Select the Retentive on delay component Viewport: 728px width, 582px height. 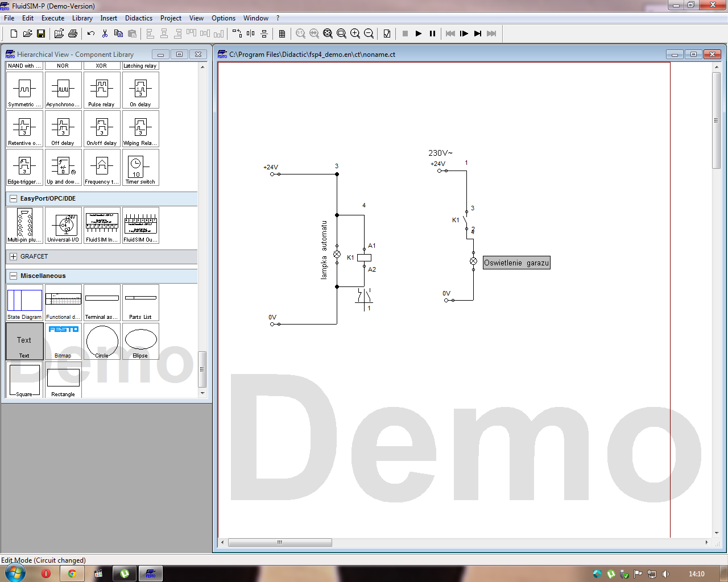coord(24,129)
